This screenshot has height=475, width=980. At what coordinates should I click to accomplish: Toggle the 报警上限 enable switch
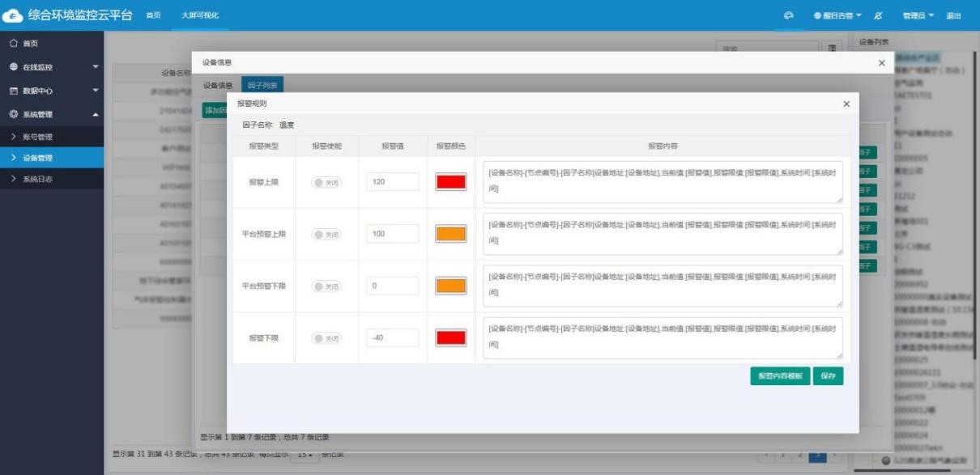326,182
